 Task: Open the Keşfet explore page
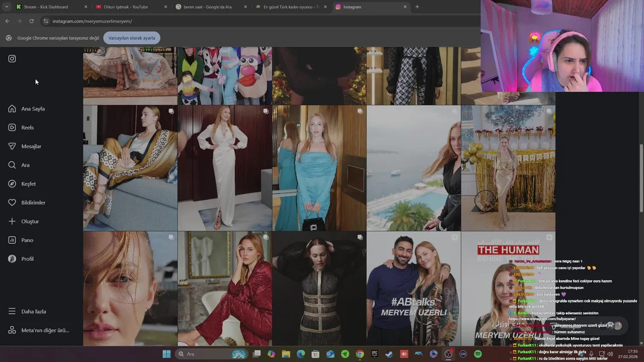pyautogui.click(x=22, y=184)
